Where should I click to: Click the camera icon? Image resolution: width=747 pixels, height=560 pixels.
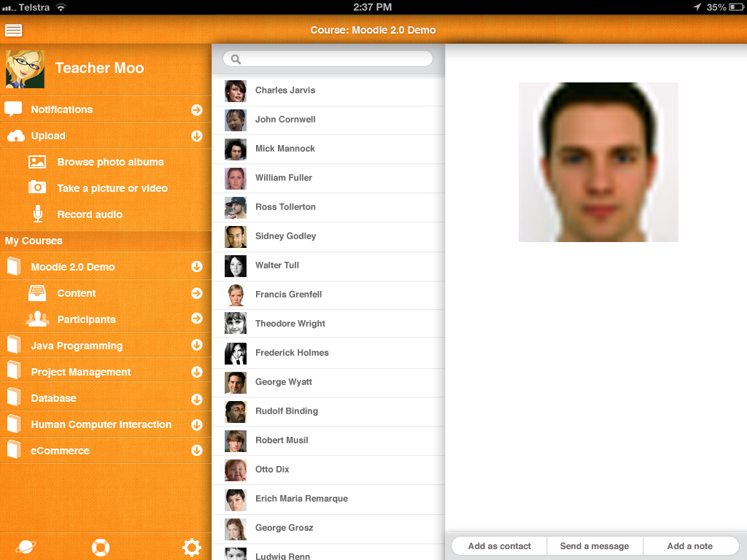pyautogui.click(x=37, y=187)
